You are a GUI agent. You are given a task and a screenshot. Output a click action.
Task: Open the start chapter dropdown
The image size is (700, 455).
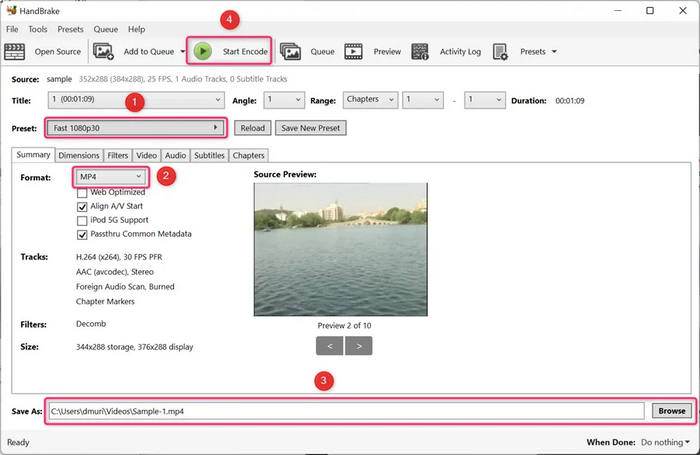[423, 100]
